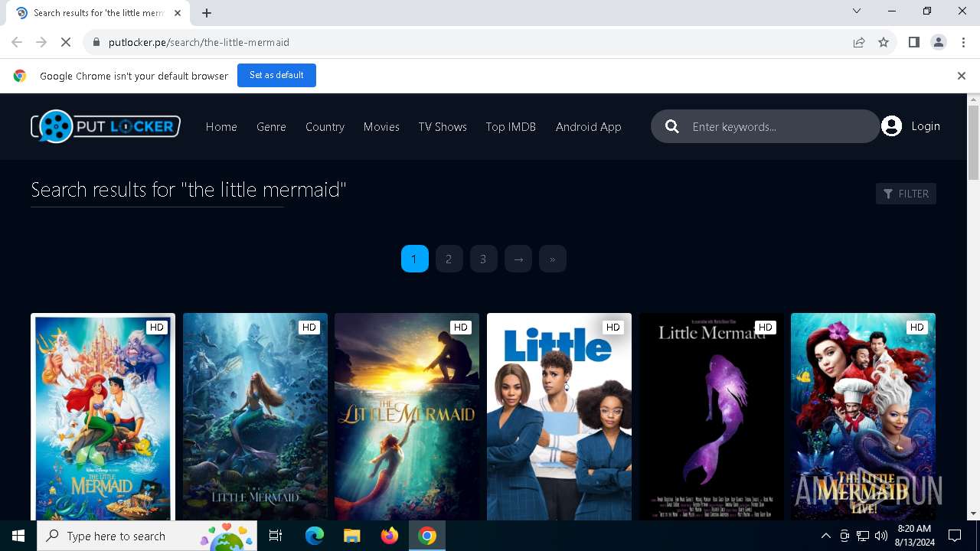Click Set as default button

276,75
